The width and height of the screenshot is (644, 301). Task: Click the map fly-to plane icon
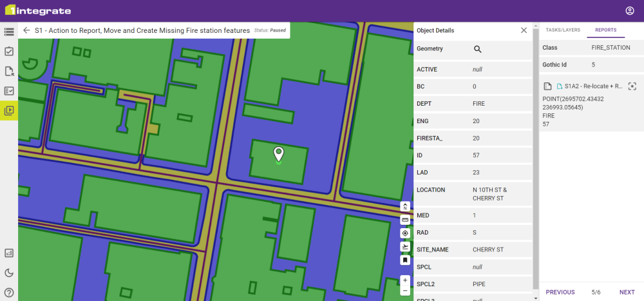click(x=405, y=246)
